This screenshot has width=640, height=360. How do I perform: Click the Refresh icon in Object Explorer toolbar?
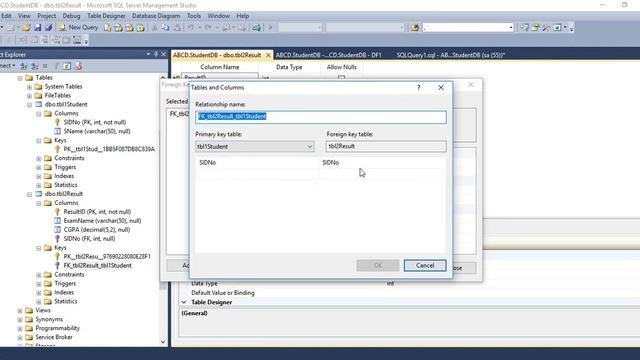(67, 66)
